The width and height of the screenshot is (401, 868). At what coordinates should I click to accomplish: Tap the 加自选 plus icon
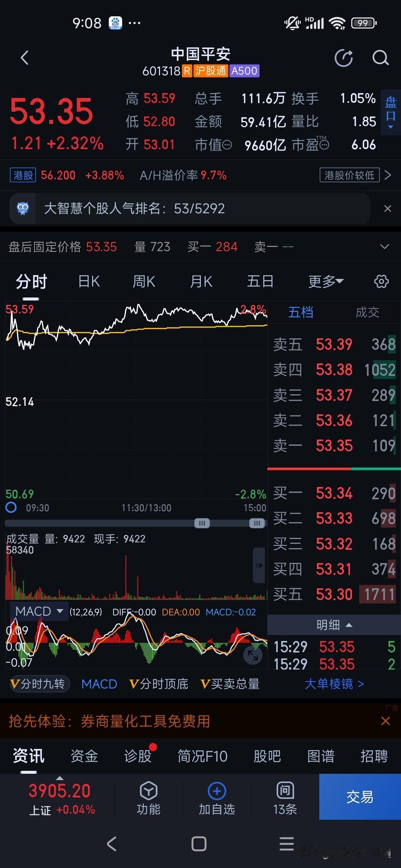217,790
